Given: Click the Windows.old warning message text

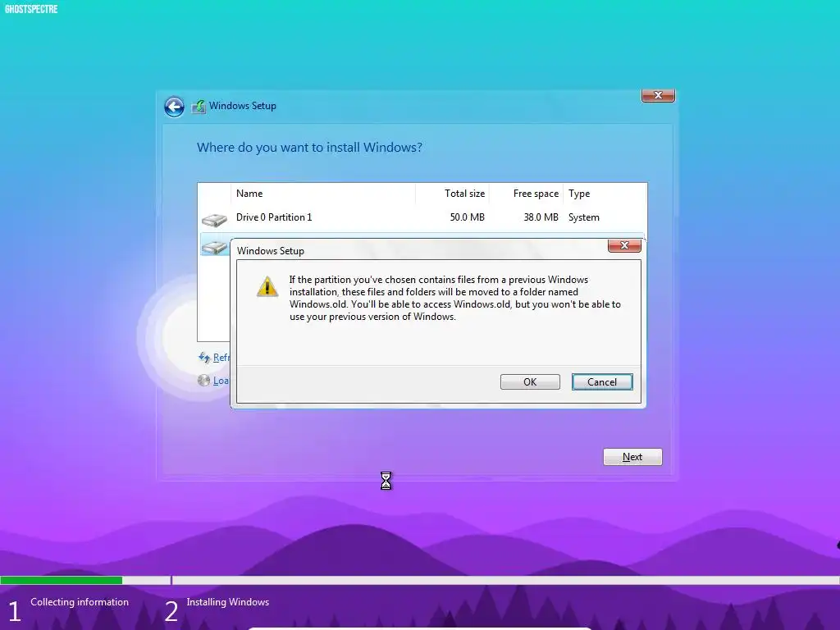Looking at the screenshot, I should click(454, 298).
